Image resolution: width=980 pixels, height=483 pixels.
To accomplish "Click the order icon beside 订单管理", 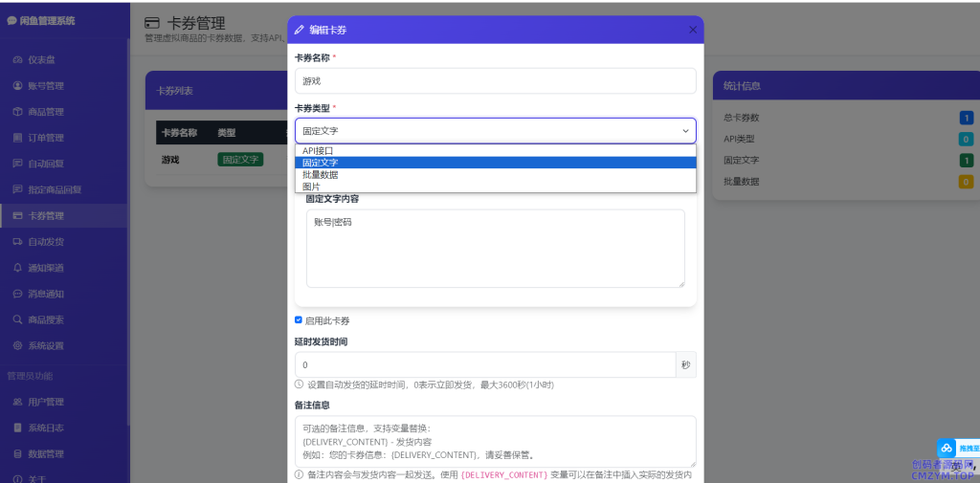I will coord(17,138).
